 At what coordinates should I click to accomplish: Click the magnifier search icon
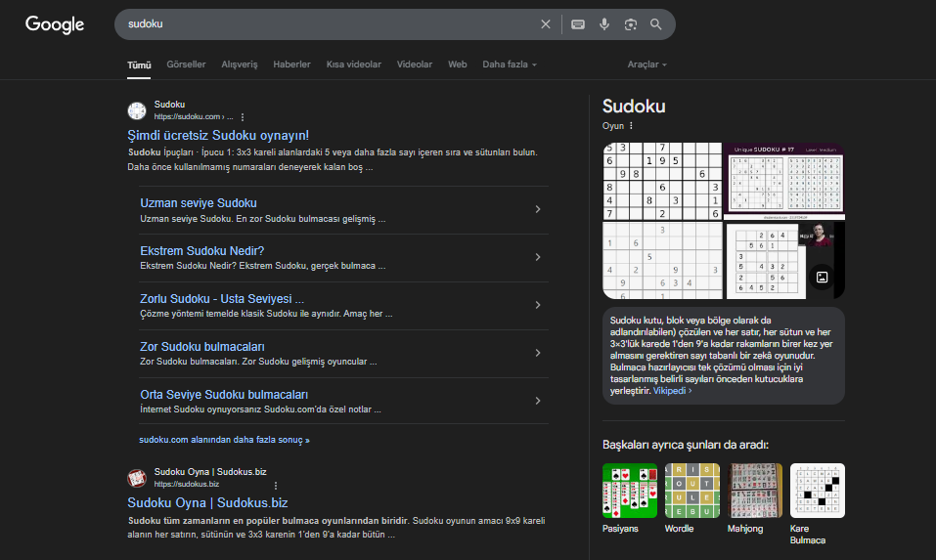pos(656,24)
